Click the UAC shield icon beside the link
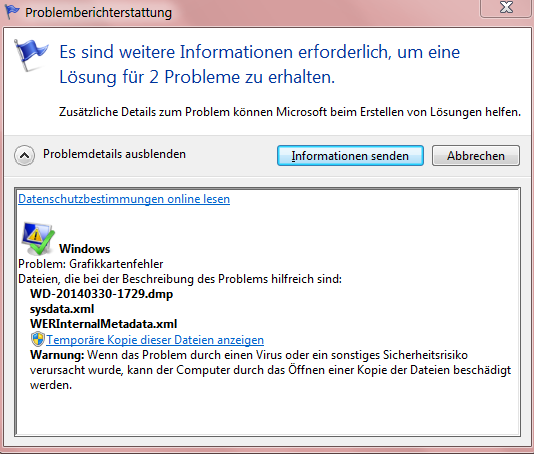 coord(37,339)
